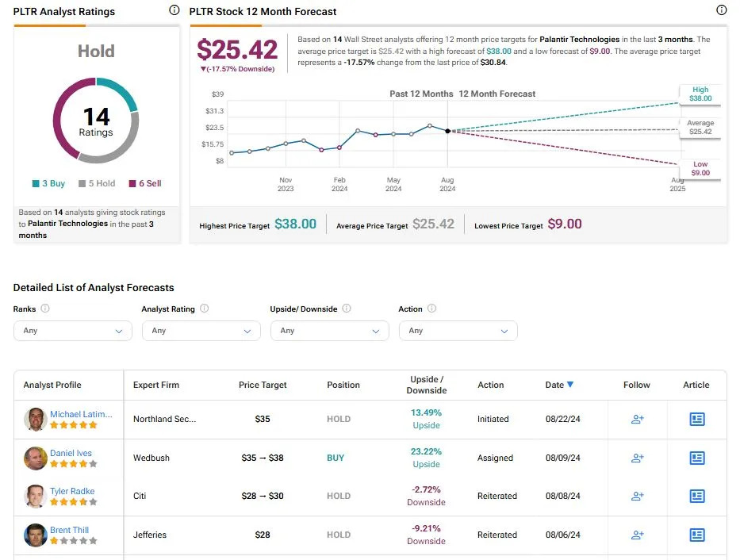Click the Average $25.42 forecast label
Screen dimensions: 740x560
point(700,128)
